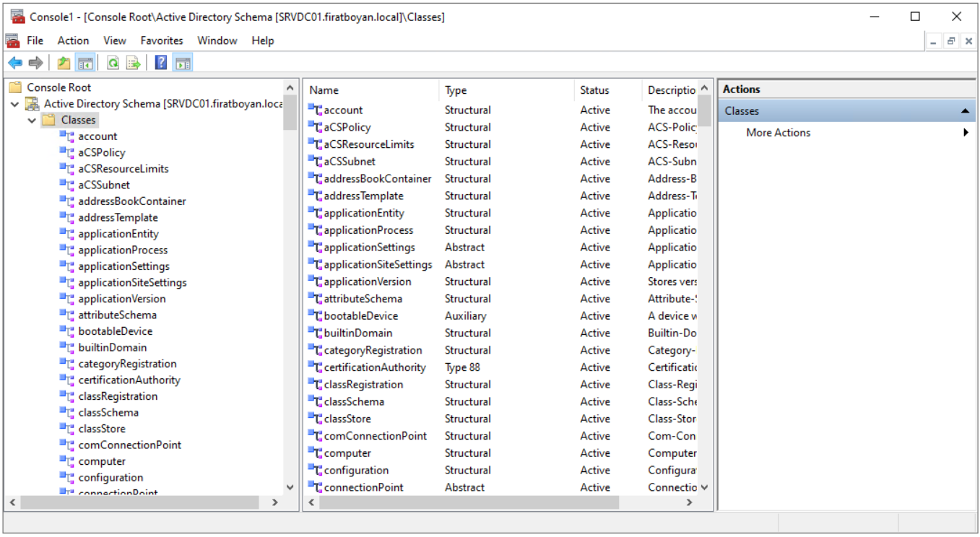Sort list by the Status column header
This screenshot has width=980, height=537.
[x=607, y=90]
